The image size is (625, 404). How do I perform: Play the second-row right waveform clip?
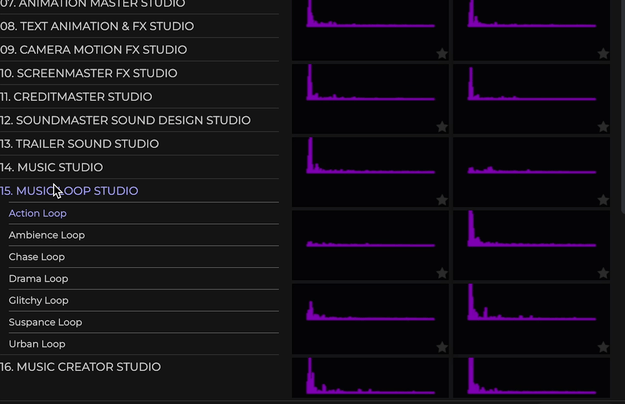[x=531, y=99]
